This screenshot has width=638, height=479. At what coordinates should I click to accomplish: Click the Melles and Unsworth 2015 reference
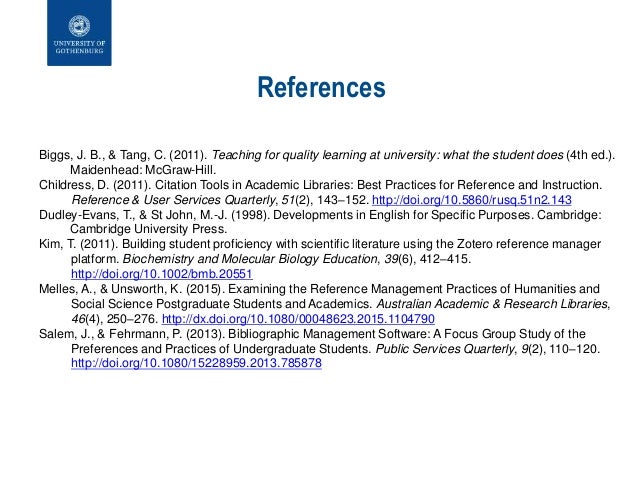pyautogui.click(x=325, y=304)
